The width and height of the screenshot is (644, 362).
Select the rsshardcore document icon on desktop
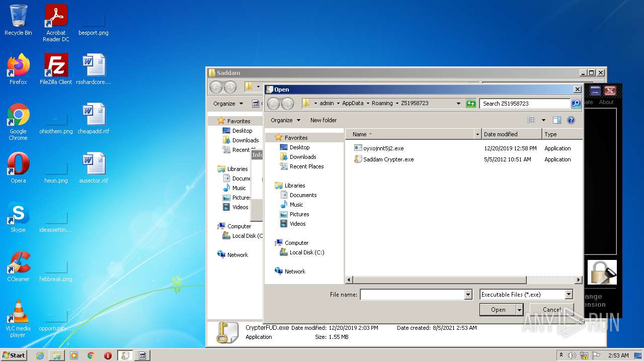tap(94, 69)
